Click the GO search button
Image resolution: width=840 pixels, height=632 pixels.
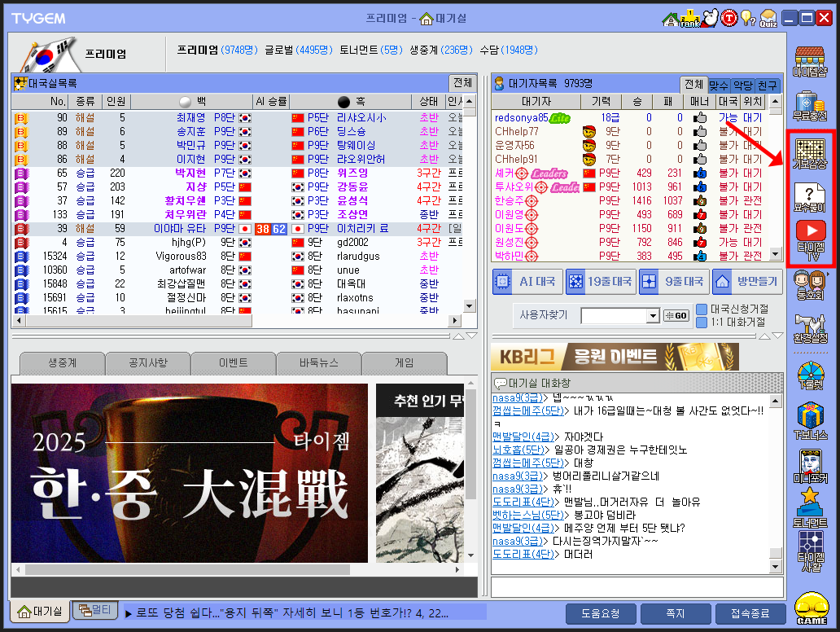click(x=676, y=316)
